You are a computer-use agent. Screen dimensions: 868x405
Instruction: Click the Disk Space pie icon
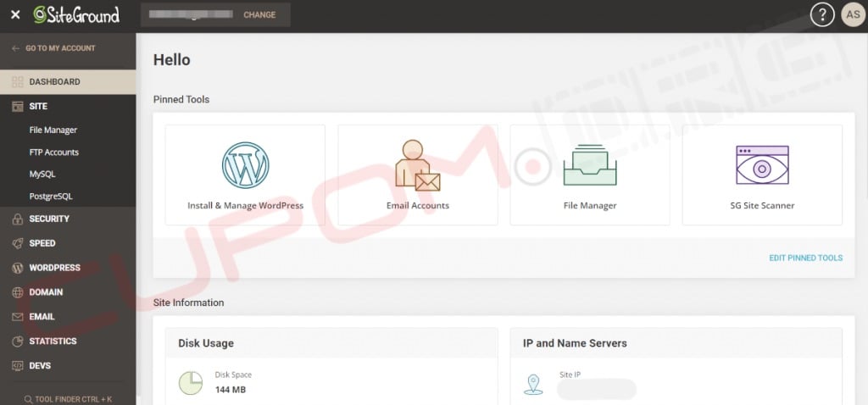pyautogui.click(x=191, y=383)
